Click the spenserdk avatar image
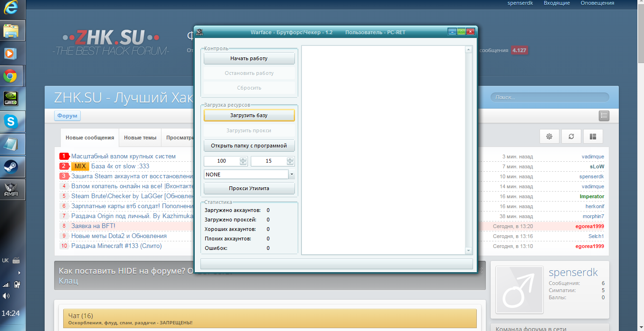 pyautogui.click(x=519, y=290)
